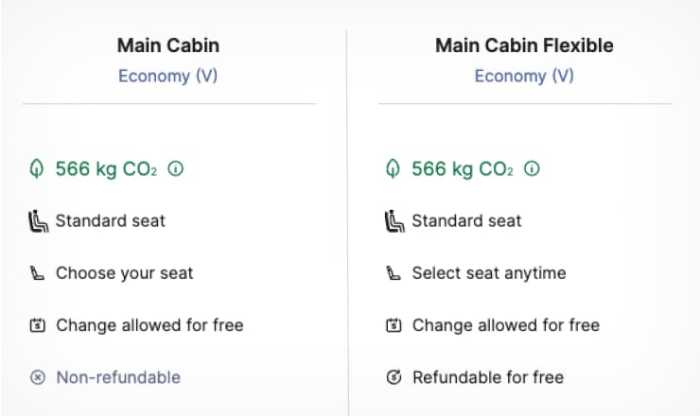Screen dimensions: 700x416
Task: Click Economy (V) link under Main Cabin
Action: click(x=168, y=76)
